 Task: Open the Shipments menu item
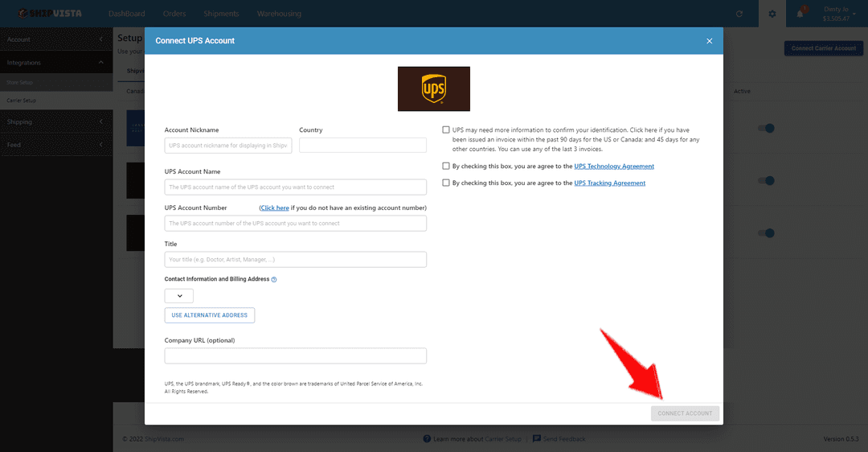(x=221, y=14)
